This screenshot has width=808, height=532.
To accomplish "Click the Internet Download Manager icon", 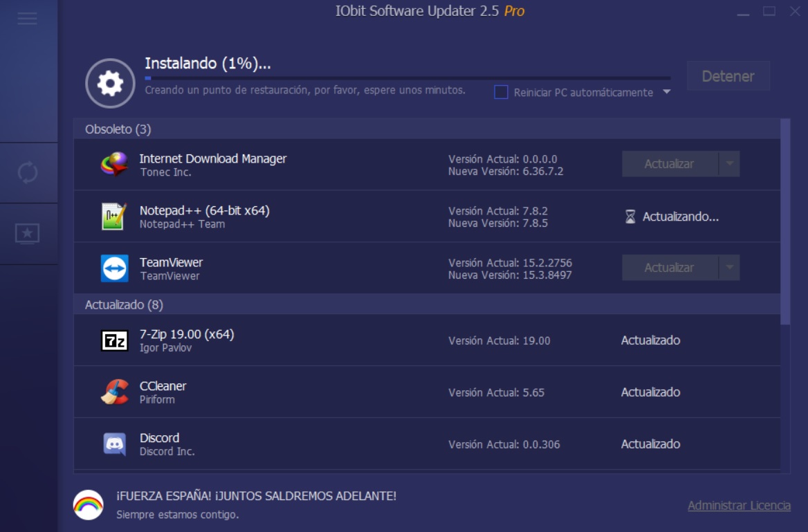I will click(114, 165).
